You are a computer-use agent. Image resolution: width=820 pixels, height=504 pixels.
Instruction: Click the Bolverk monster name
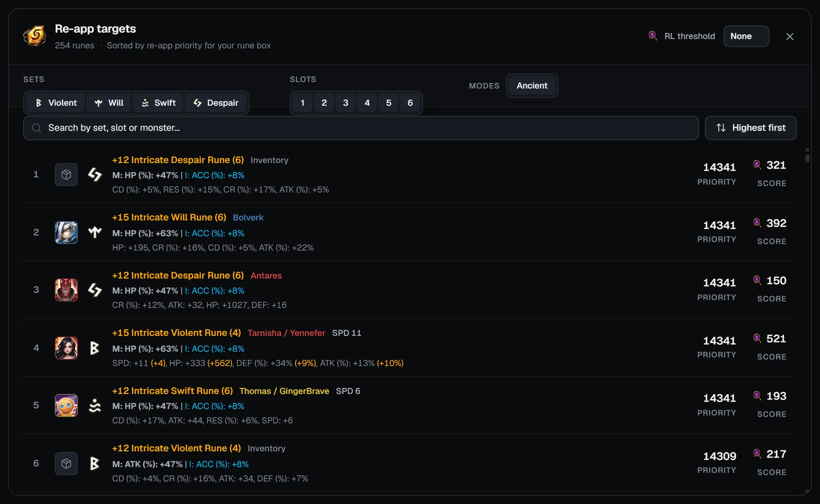[248, 218]
